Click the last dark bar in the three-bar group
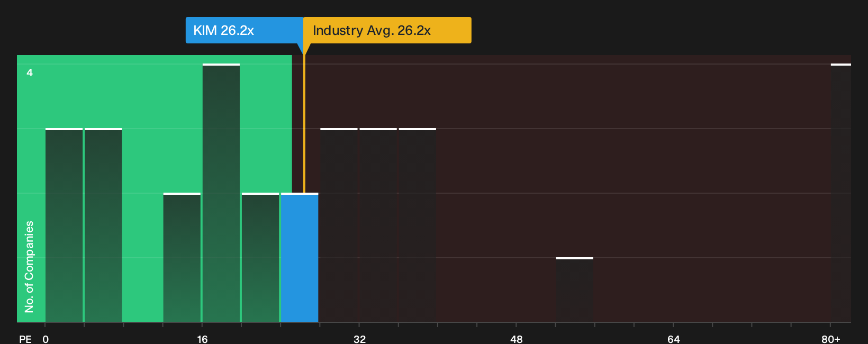 coord(418,225)
